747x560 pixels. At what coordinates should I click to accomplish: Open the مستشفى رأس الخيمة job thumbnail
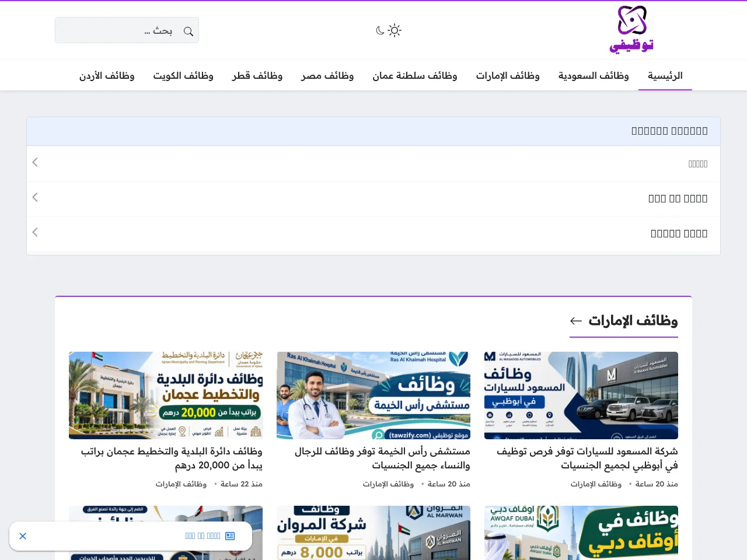tap(373, 395)
